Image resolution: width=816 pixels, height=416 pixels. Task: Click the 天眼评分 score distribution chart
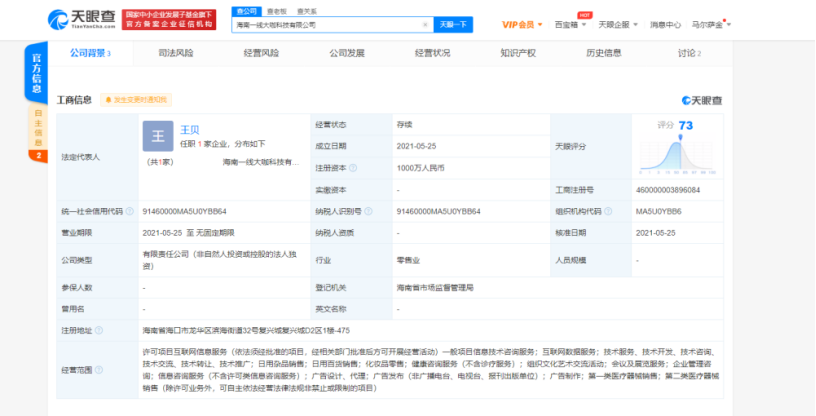point(678,156)
